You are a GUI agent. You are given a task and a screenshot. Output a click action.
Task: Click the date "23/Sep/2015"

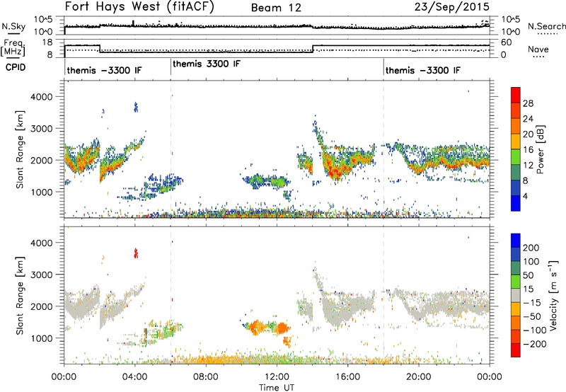coord(452,7)
